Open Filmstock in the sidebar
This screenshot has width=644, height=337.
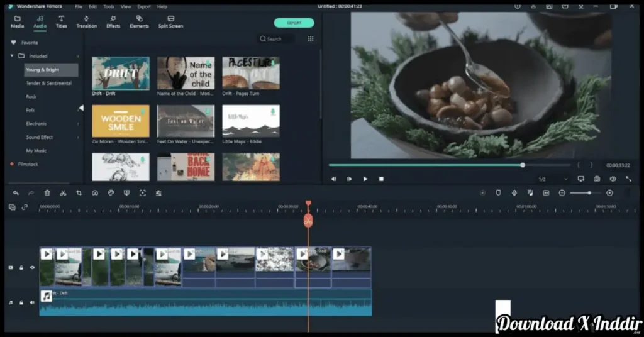(28, 164)
